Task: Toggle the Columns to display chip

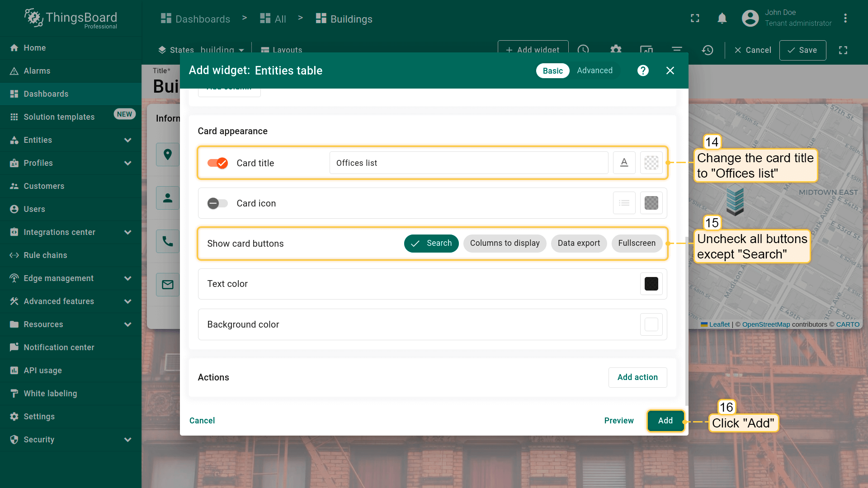Action: point(505,243)
